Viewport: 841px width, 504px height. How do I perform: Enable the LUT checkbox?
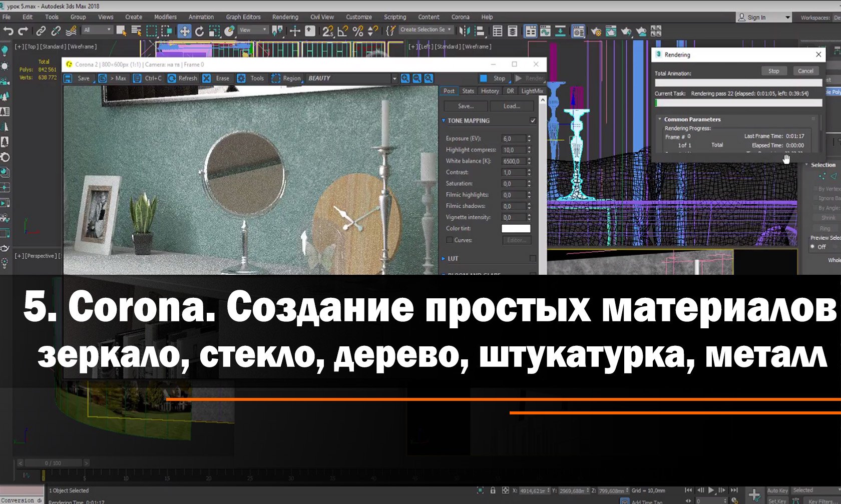coord(533,259)
